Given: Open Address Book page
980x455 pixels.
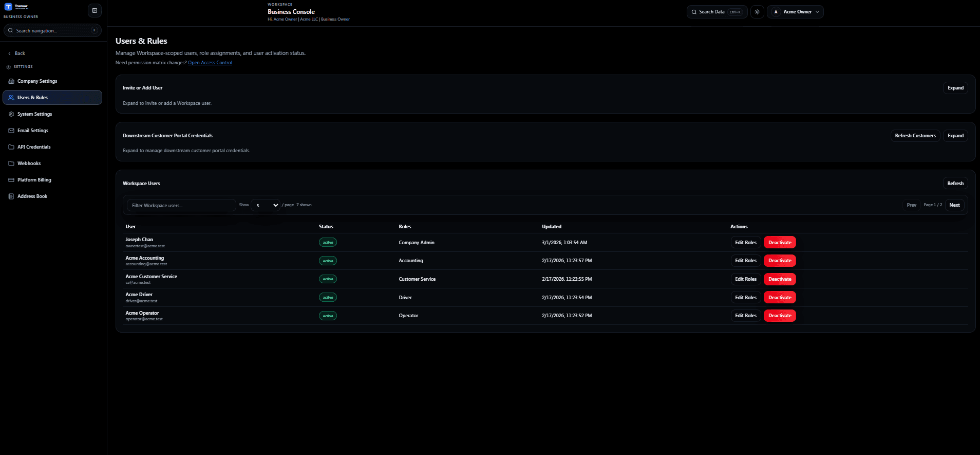Looking at the screenshot, I should [x=52, y=196].
